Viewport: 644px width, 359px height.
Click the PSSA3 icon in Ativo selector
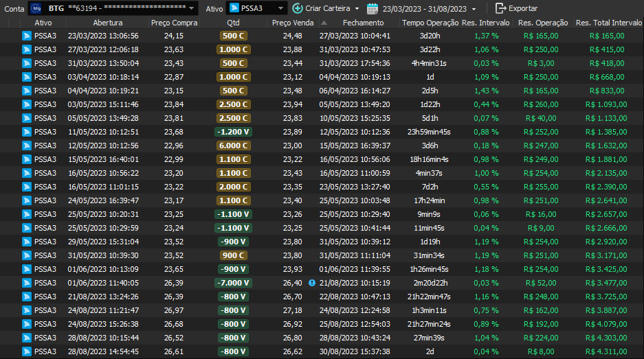(234, 8)
